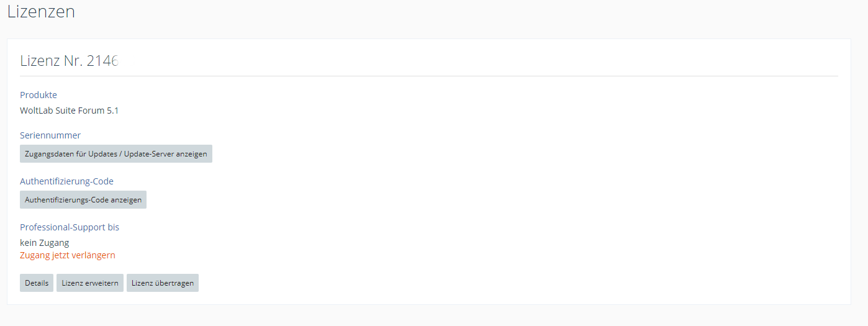Follow the Zugang jetzt verlängern link
This screenshot has height=326, width=868.
68,255
